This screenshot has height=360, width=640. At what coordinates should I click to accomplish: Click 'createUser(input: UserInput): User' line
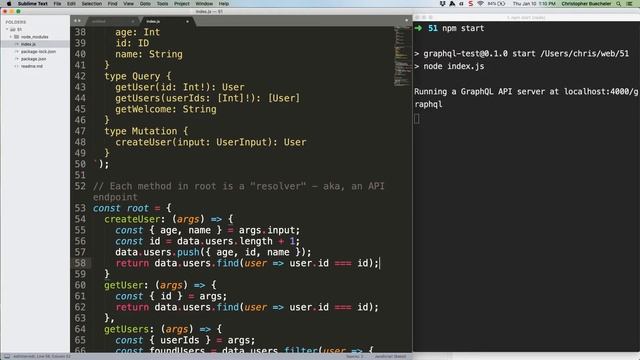211,142
